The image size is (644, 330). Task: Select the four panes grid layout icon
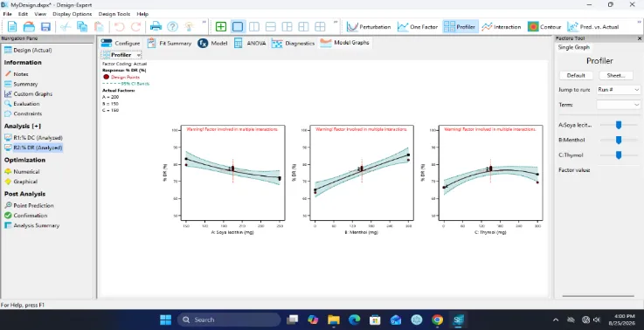(320, 27)
